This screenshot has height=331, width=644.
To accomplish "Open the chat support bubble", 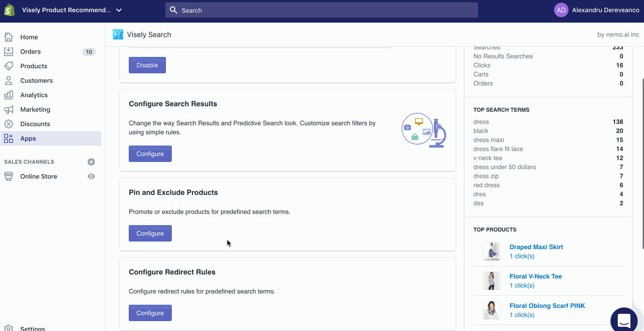I will [x=624, y=320].
